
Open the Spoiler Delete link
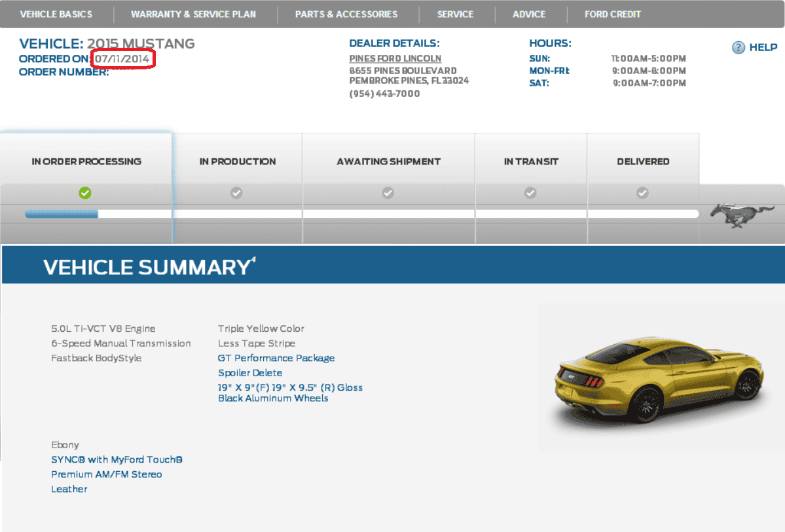[250, 373]
